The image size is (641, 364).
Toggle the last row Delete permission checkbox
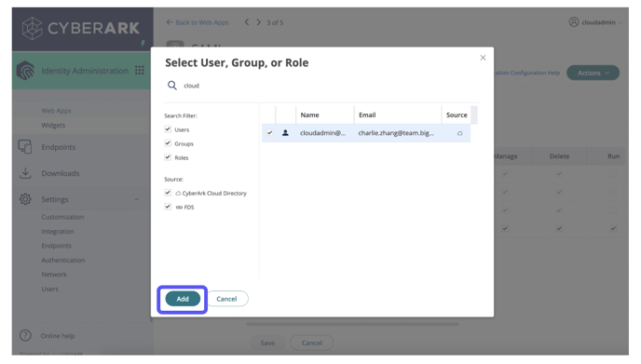(x=559, y=228)
